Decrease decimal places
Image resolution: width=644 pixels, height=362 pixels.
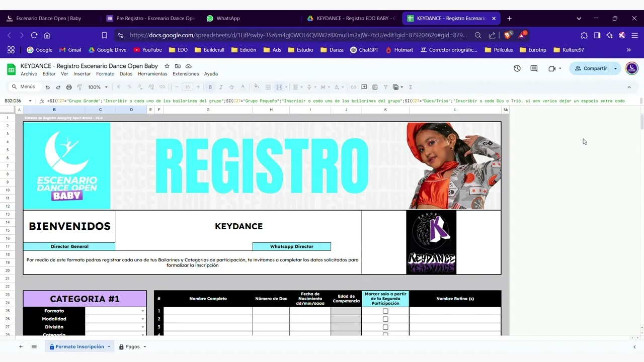140,87
